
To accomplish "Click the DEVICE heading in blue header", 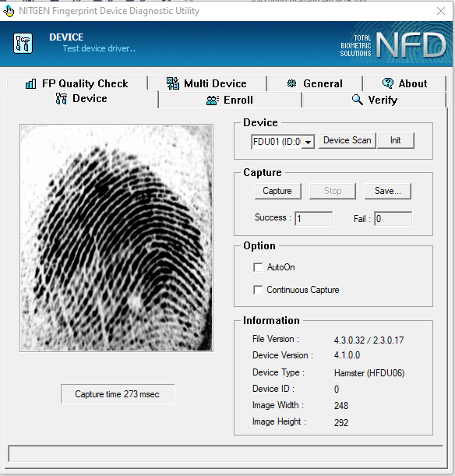I will click(x=66, y=37).
